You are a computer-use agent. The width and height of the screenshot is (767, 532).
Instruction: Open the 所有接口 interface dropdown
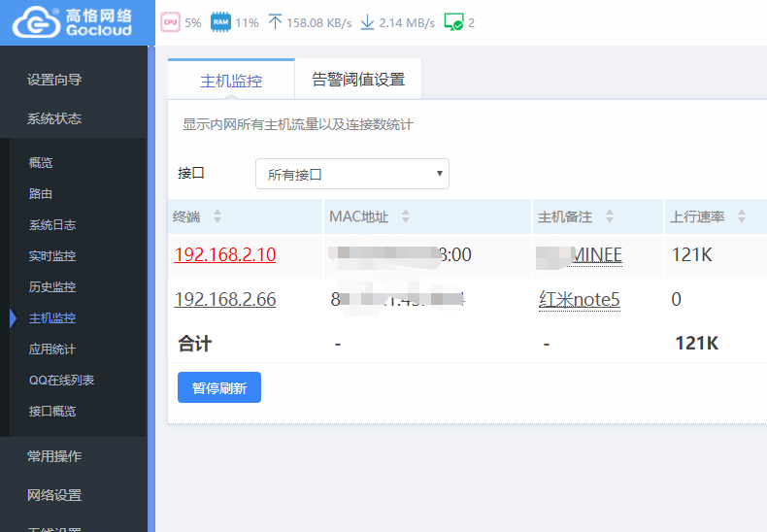point(351,175)
